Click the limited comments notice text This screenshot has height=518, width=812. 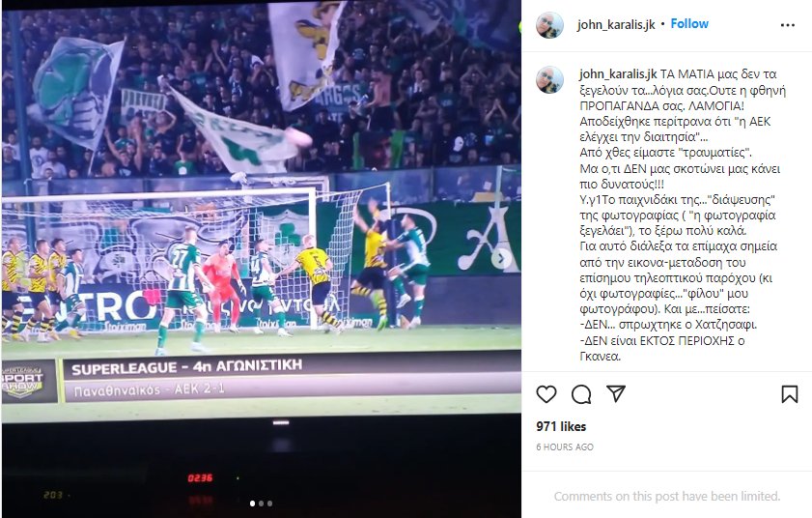(x=667, y=496)
